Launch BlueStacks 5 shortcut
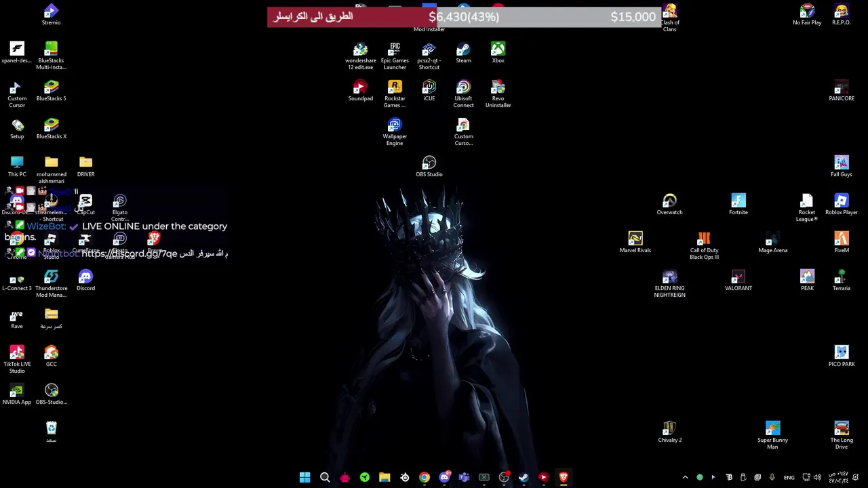 [51, 91]
